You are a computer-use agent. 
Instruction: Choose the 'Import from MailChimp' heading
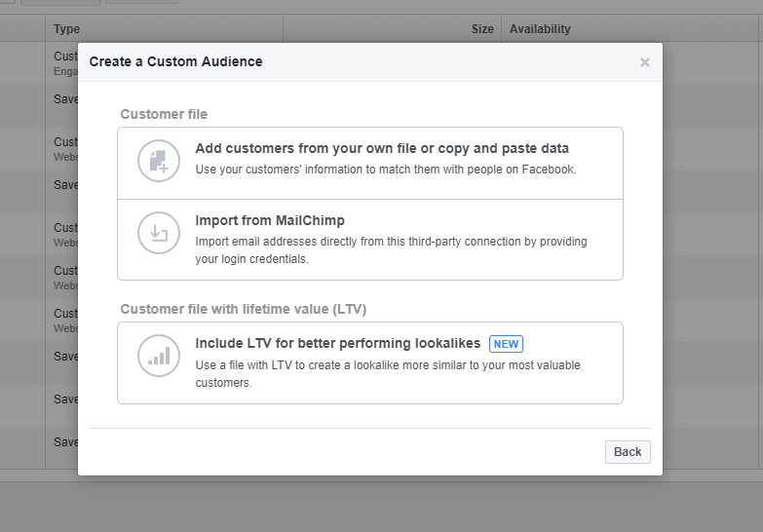click(x=270, y=220)
